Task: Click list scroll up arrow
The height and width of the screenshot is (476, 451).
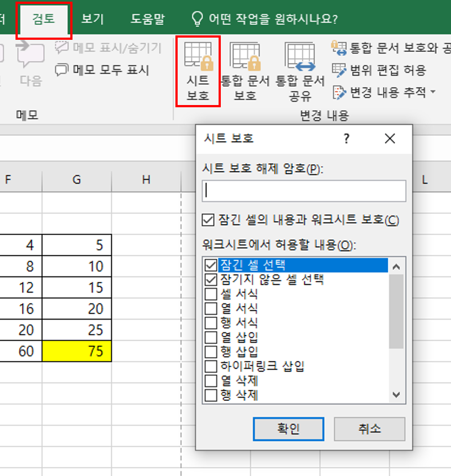Action: tap(396, 267)
